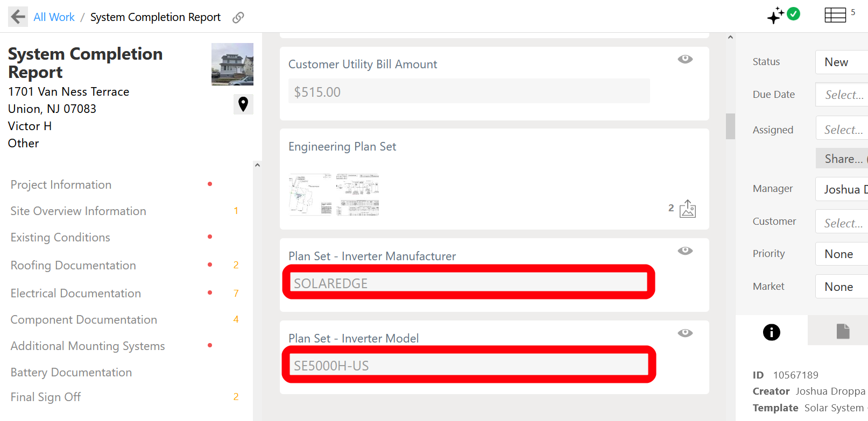Upload photo to Engineering Plan Set
The width and height of the screenshot is (868, 421).
click(x=688, y=209)
